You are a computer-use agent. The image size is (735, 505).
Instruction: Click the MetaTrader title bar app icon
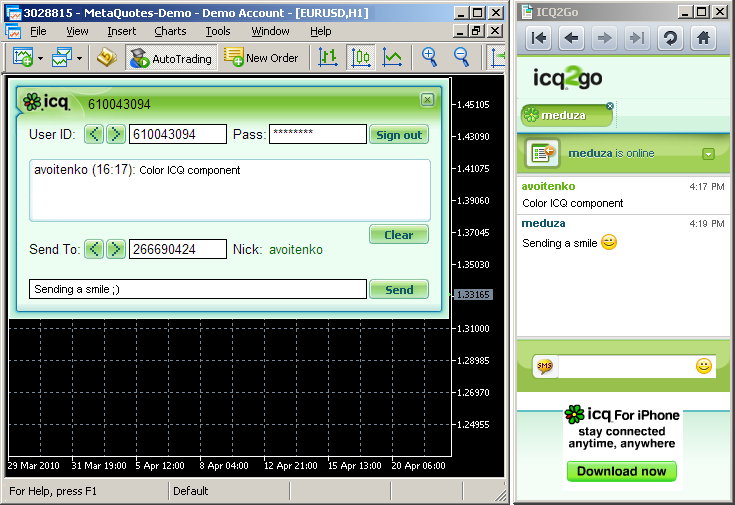14,13
